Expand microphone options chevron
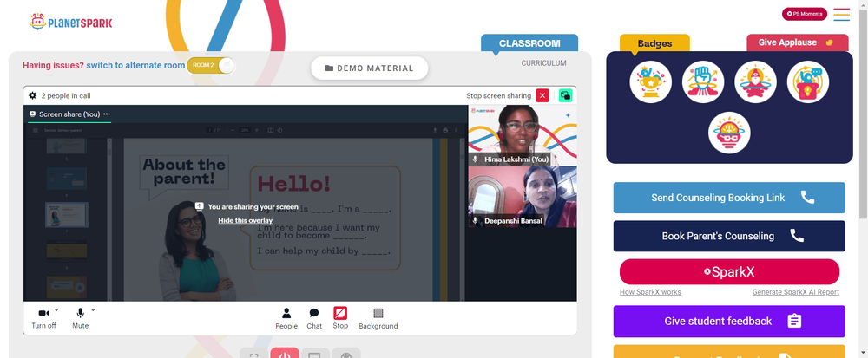This screenshot has width=868, height=358. [x=93, y=310]
